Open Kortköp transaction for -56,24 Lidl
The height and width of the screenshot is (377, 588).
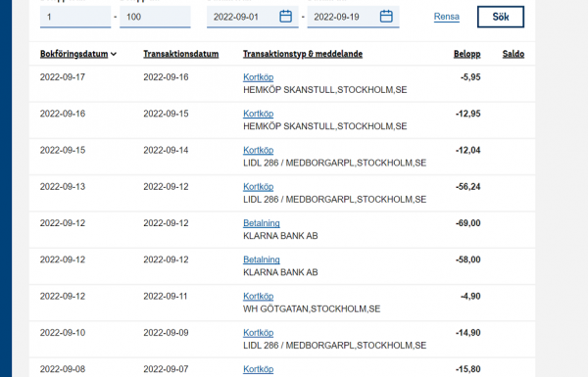tap(258, 187)
